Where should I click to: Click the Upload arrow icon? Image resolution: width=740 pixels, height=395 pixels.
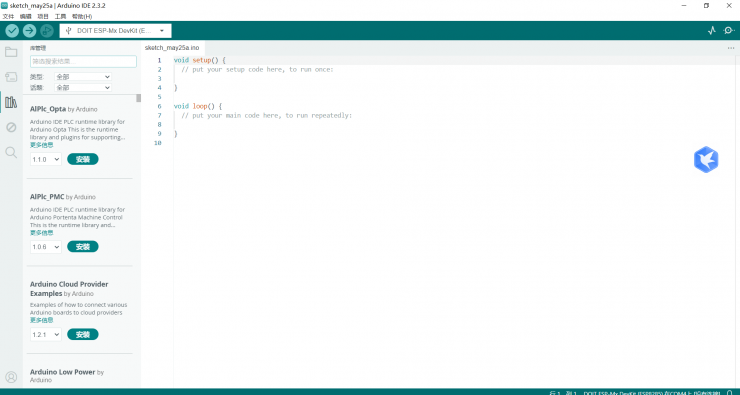click(29, 31)
